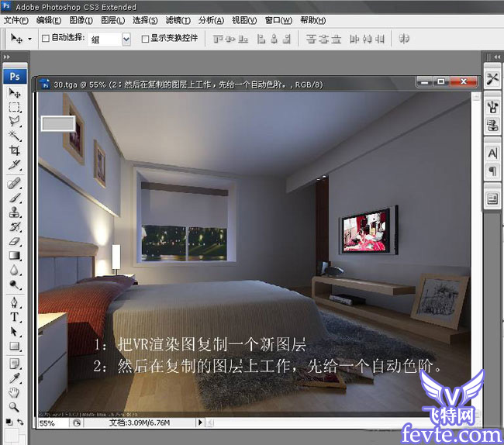
Task: Open the 分析(A) menu
Action: click(211, 21)
